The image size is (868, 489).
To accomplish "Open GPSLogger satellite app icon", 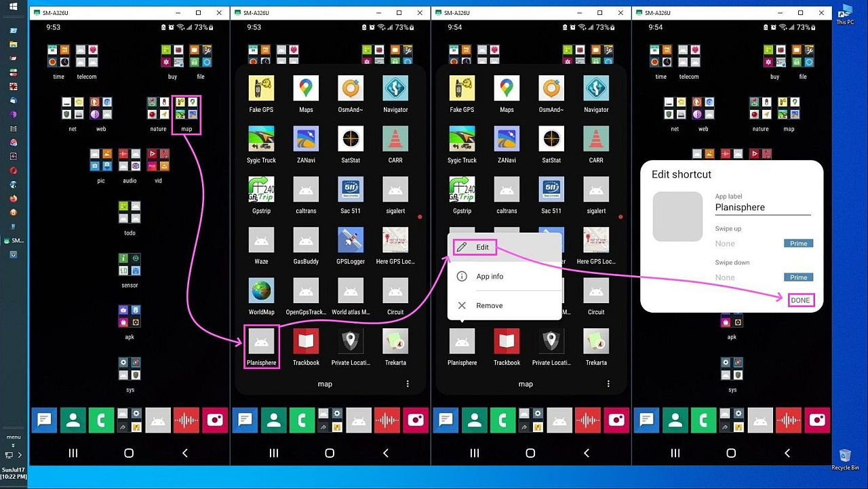I will (351, 240).
